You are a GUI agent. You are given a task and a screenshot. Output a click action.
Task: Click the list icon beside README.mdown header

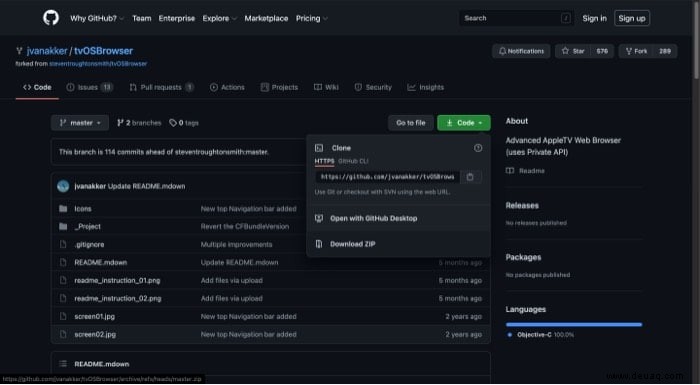[x=63, y=364]
